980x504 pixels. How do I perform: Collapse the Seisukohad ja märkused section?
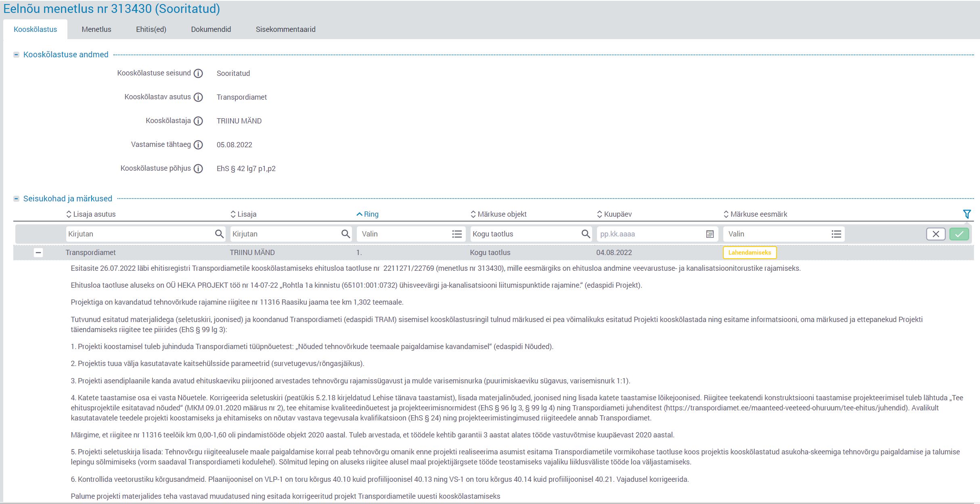point(16,199)
